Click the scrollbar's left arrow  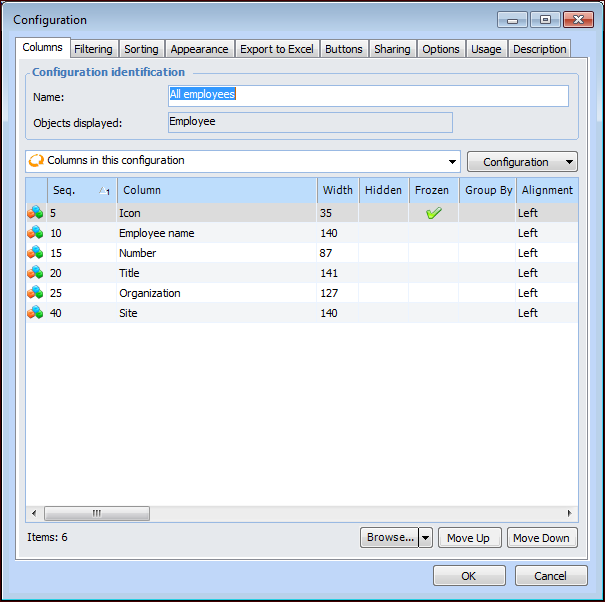[34, 514]
